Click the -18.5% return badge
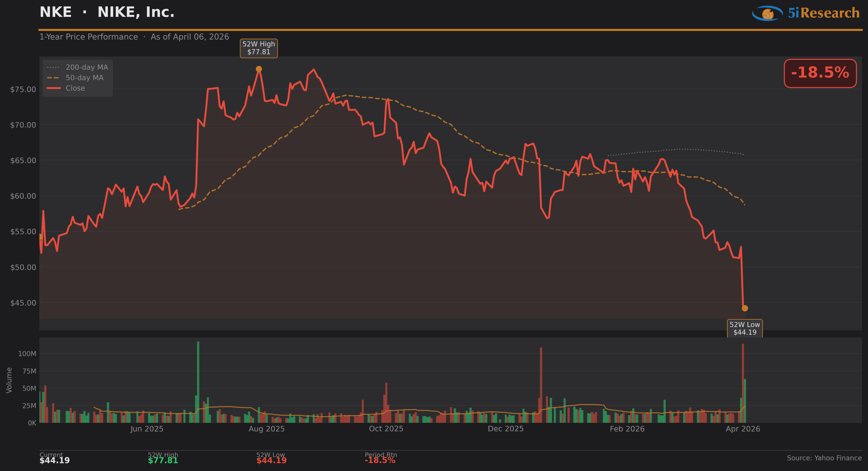This screenshot has height=471, width=868. pyautogui.click(x=820, y=73)
